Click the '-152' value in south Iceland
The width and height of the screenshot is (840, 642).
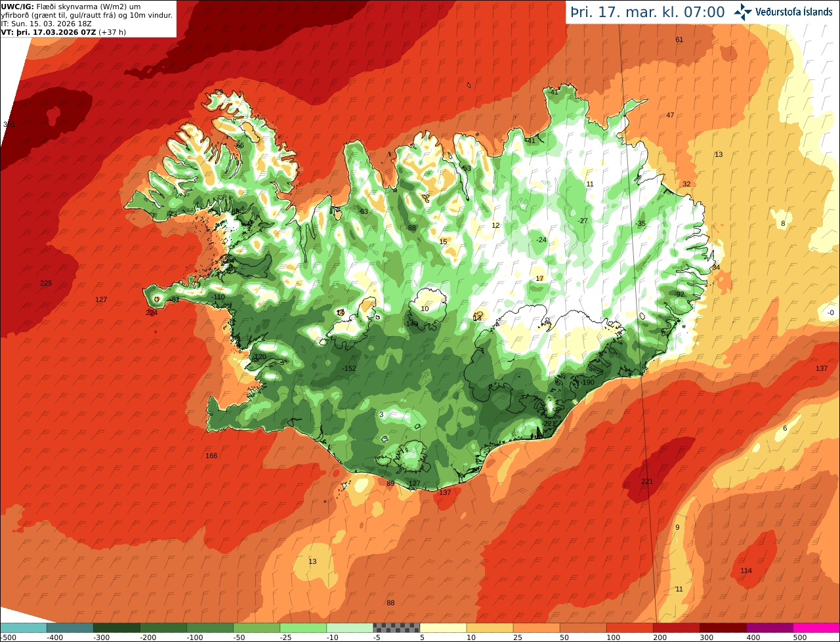coord(349,369)
